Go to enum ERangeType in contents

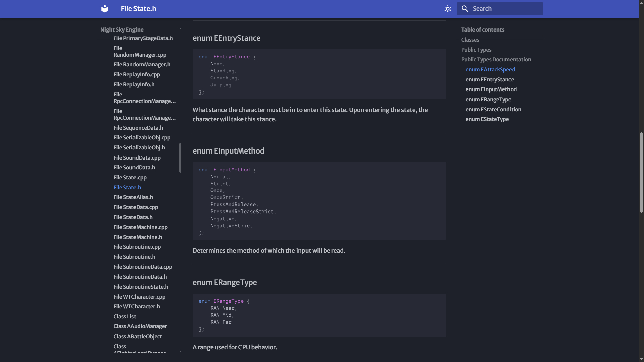pos(488,99)
